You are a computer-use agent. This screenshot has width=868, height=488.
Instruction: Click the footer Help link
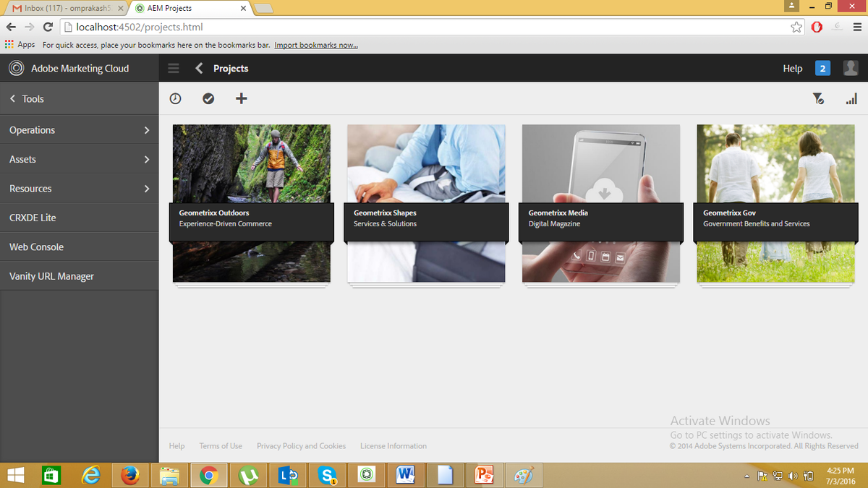point(176,446)
